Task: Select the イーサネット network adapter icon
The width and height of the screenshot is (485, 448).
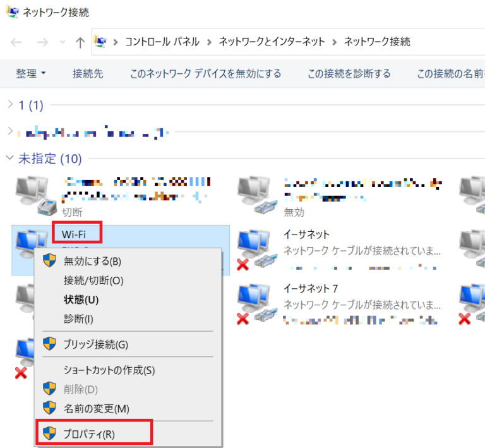Action: pyautogui.click(x=256, y=250)
